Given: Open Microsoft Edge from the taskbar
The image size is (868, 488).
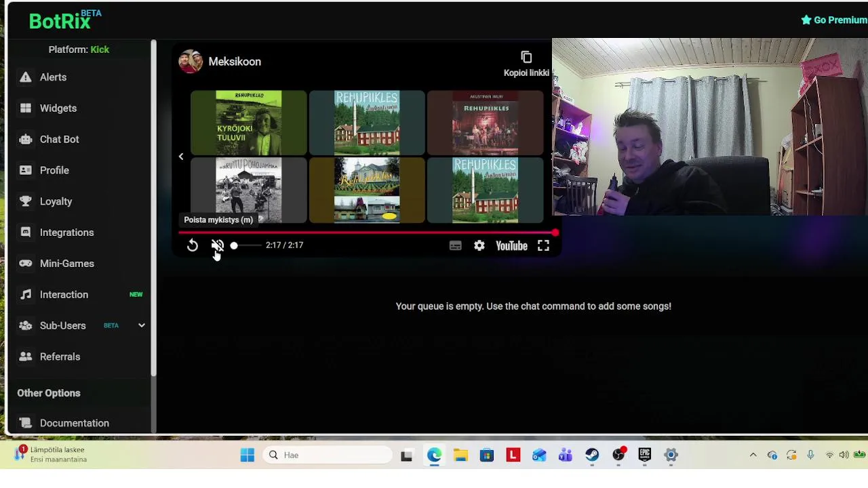Looking at the screenshot, I should point(434,455).
